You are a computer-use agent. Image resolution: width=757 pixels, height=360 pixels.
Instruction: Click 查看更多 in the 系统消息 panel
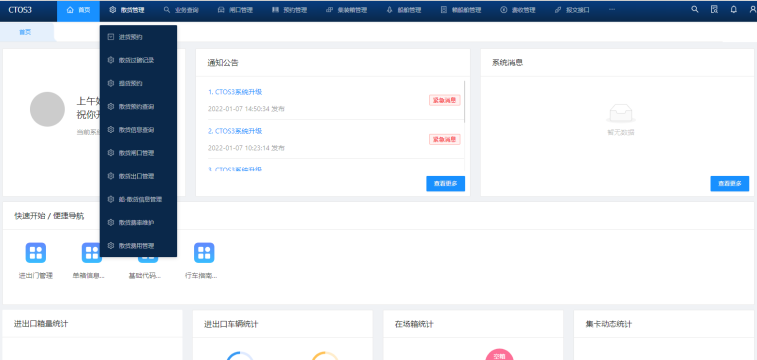pos(729,184)
